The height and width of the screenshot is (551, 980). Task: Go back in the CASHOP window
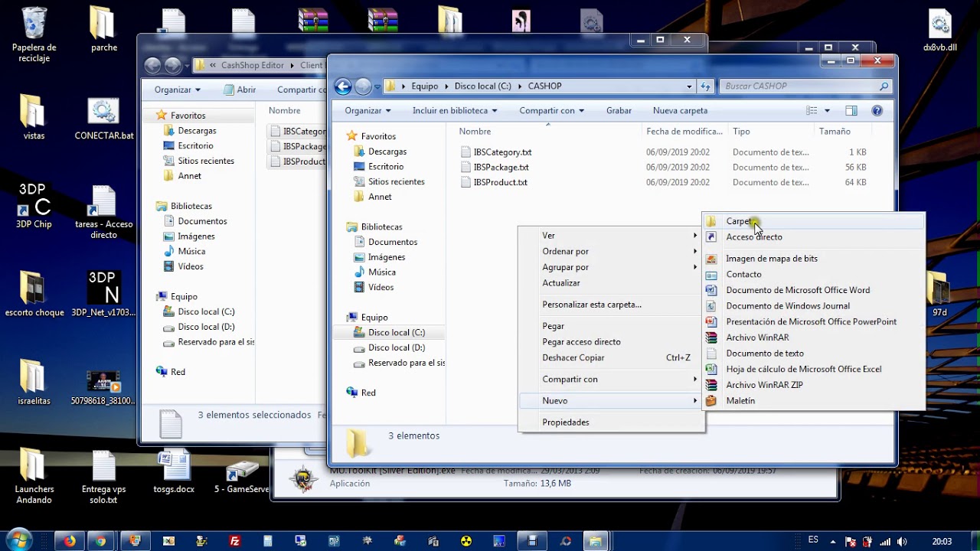[343, 86]
